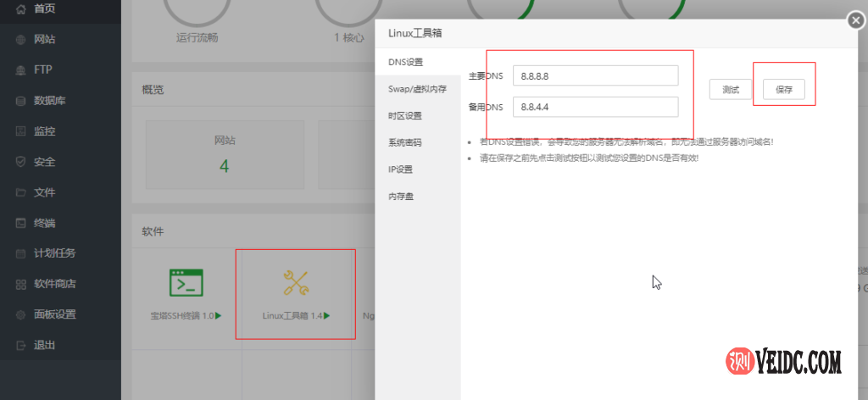This screenshot has width=868, height=400.
Task: Click the 运行流畅 status text
Action: (197, 37)
